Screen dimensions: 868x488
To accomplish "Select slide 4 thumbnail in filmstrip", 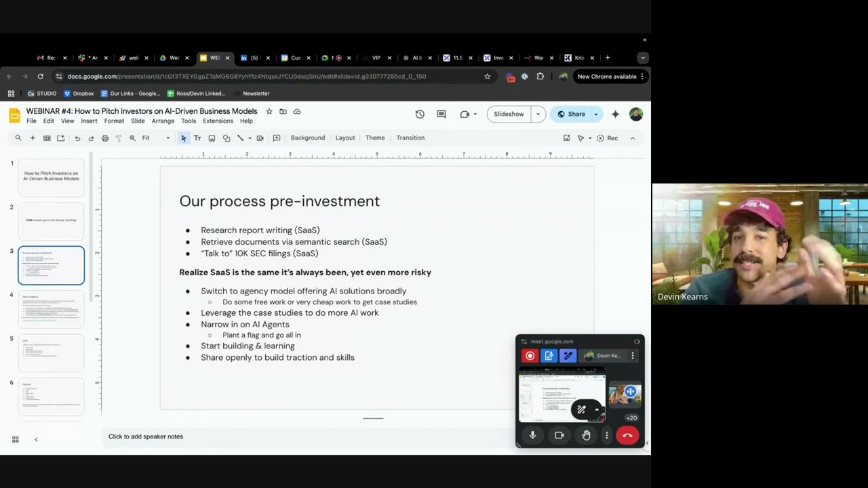I will (x=51, y=309).
